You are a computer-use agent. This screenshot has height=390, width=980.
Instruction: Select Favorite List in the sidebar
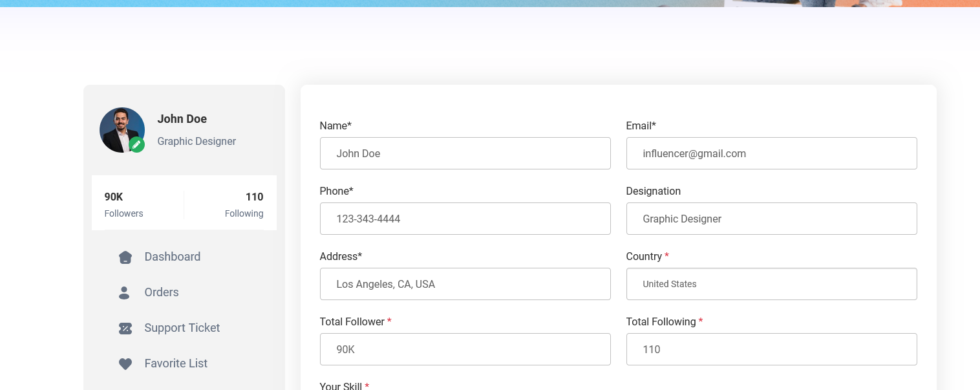point(176,363)
